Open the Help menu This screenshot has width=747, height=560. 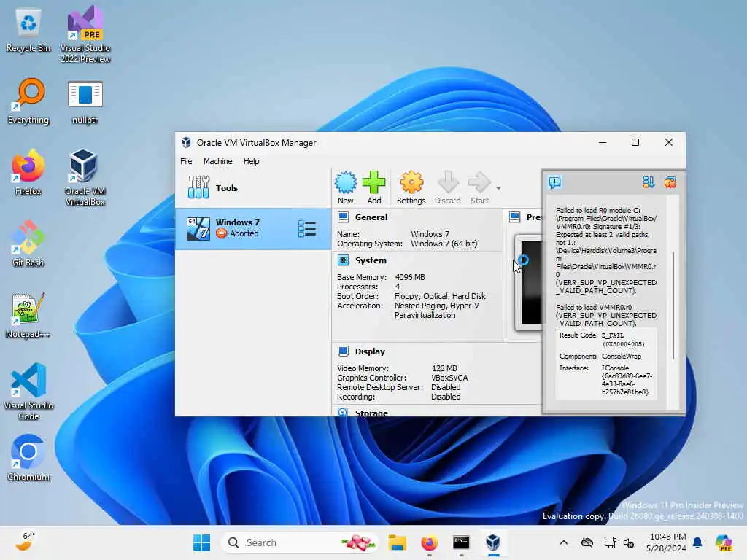(251, 161)
